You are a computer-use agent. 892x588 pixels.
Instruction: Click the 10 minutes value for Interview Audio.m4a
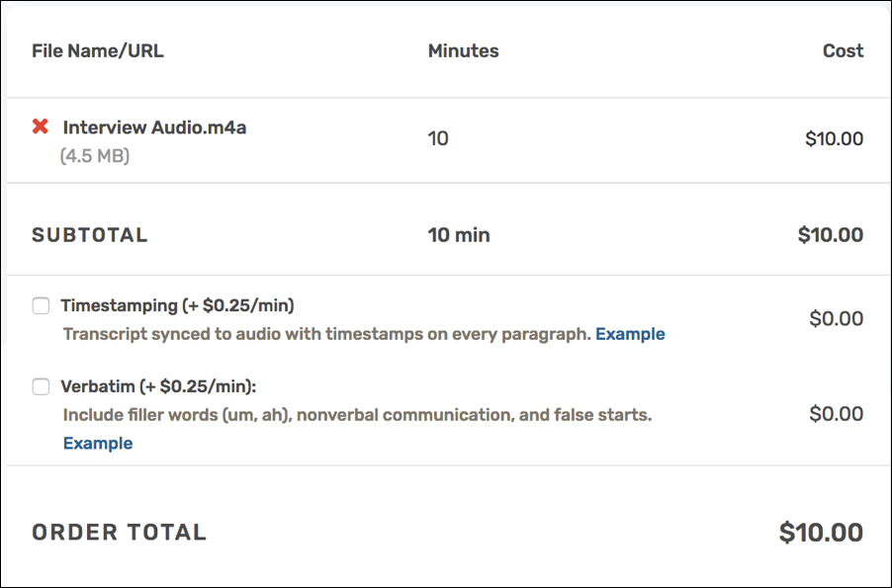pos(437,138)
